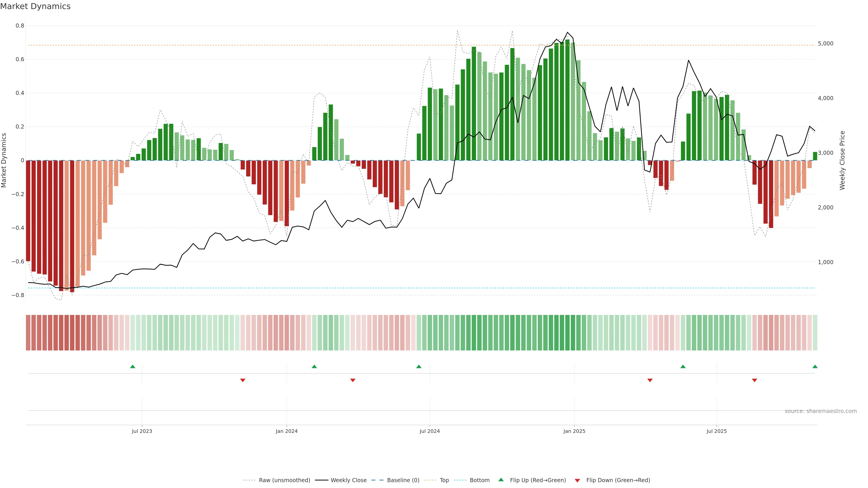Toggle the Flip Down (Green→Red) legend item
Image resolution: width=868 pixels, height=488 pixels.
(618, 480)
